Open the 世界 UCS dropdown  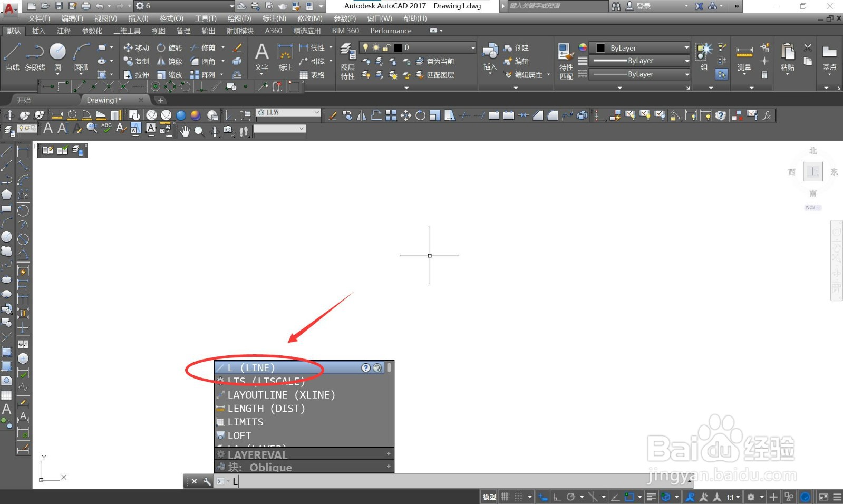point(288,112)
